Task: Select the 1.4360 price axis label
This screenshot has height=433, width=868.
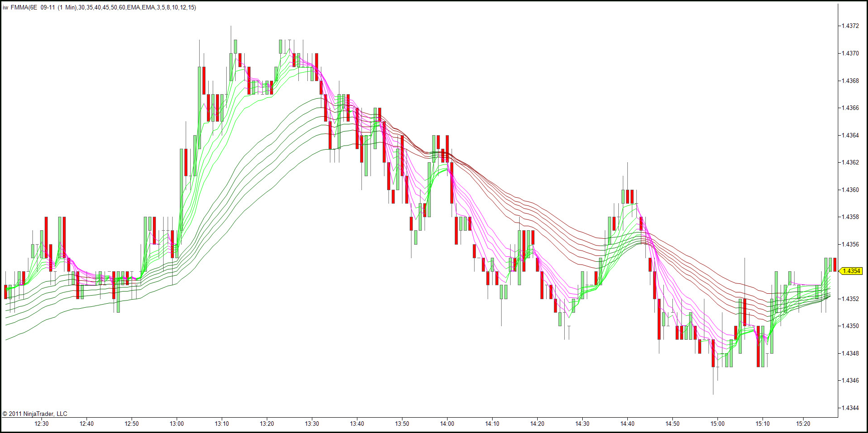Action: pyautogui.click(x=850, y=190)
